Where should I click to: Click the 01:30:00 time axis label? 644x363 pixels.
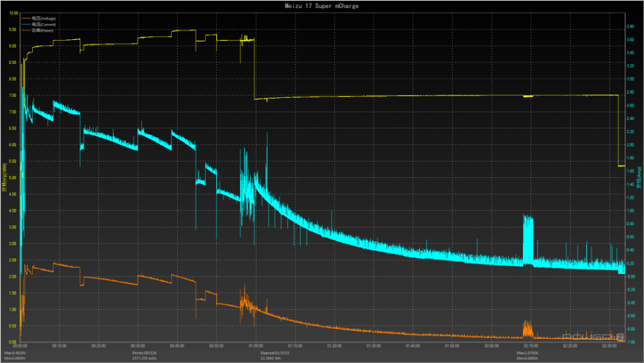374,346
